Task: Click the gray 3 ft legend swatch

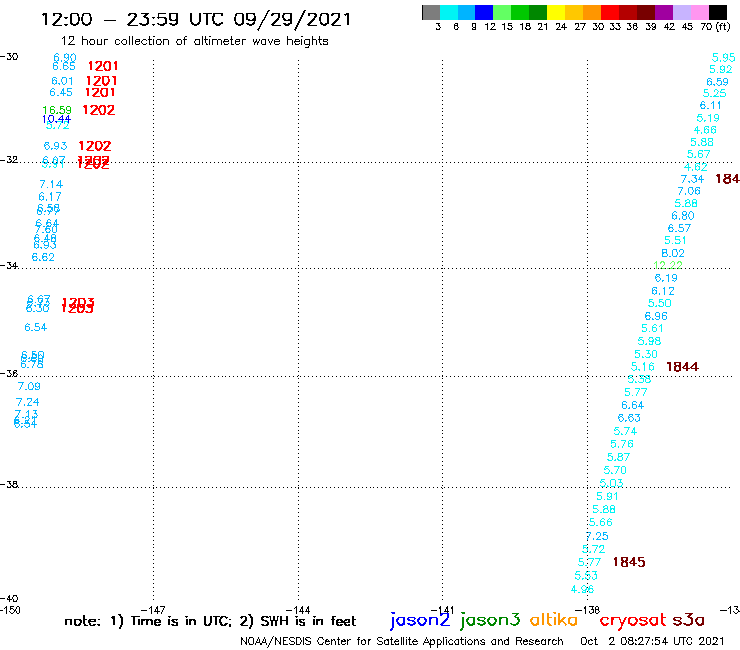Action: coord(431,12)
